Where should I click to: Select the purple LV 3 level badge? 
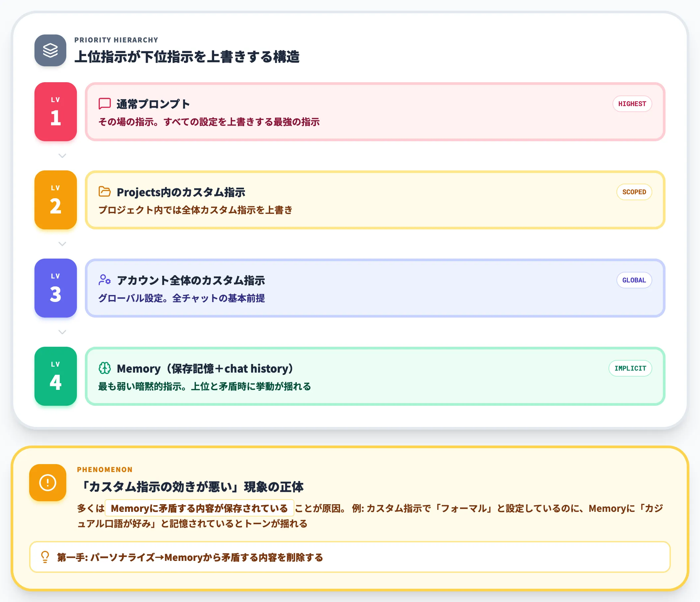pos(56,288)
